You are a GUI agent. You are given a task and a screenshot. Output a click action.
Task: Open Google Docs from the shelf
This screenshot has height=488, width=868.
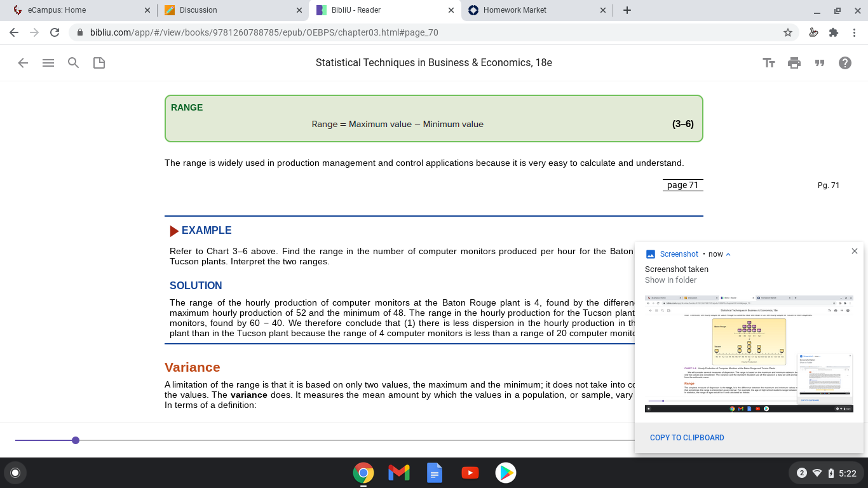pos(435,473)
